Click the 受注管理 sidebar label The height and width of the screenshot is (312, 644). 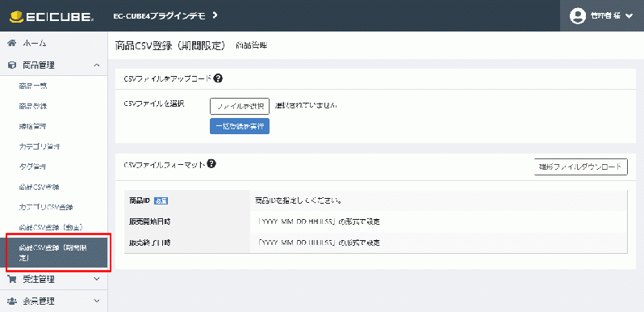coord(39,279)
